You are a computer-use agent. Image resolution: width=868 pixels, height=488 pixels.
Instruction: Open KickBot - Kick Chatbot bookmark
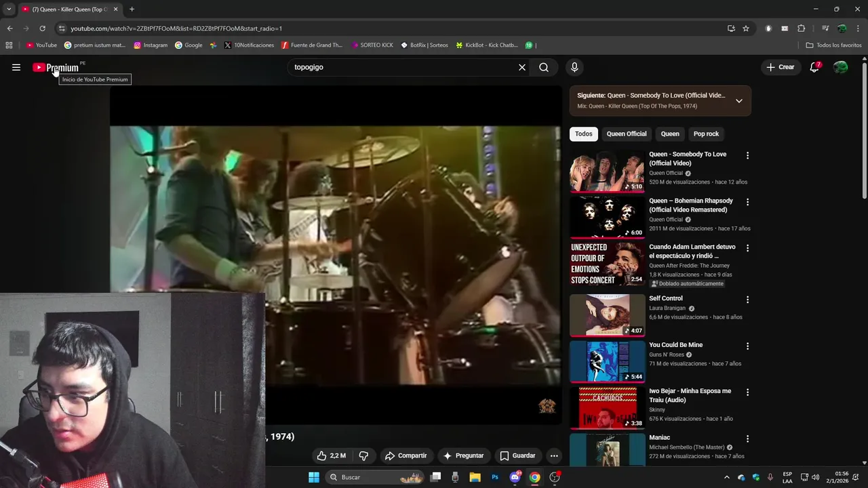click(x=487, y=45)
